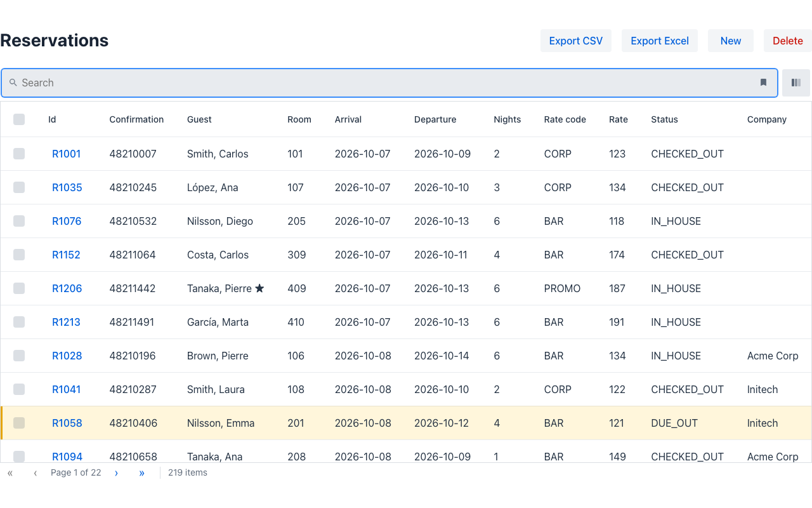Tick the checkbox on row R1076
Image resolution: width=812 pixels, height=508 pixels.
click(x=19, y=221)
